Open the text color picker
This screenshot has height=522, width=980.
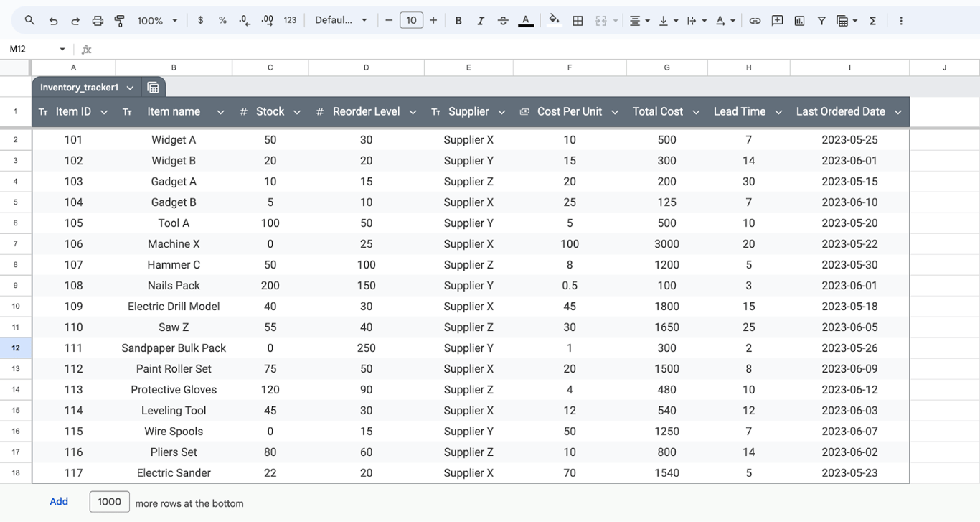pos(526,21)
